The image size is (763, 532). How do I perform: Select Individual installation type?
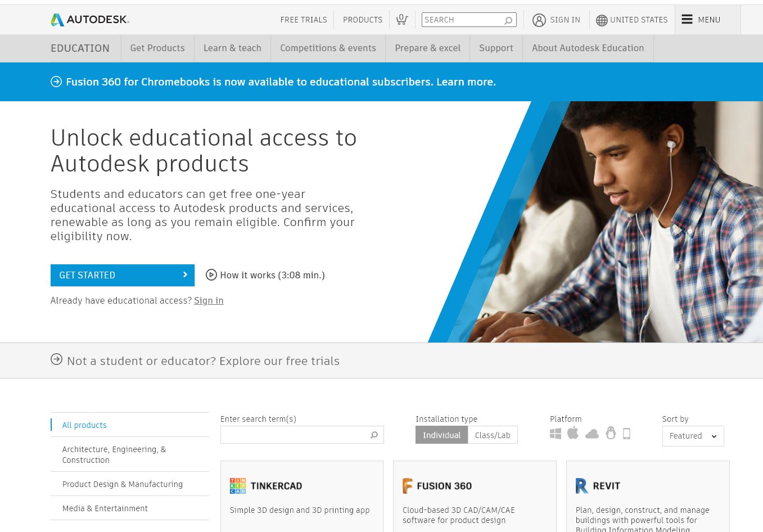441,435
